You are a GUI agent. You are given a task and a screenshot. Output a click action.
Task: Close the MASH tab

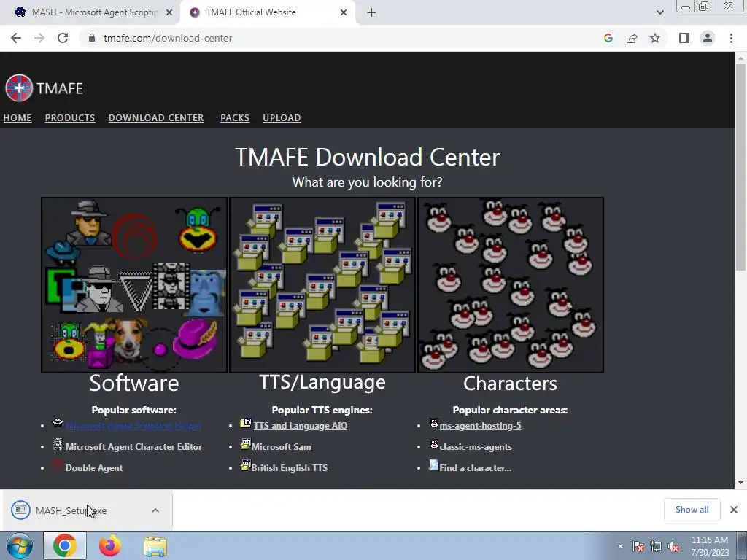pos(169,12)
